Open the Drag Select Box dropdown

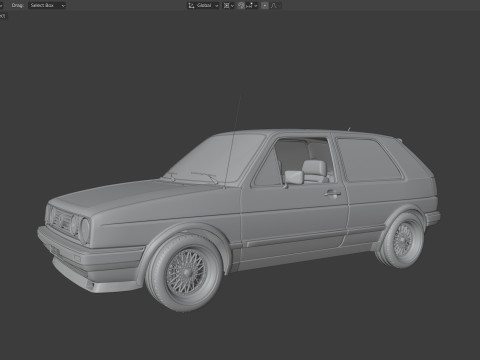coord(47,5)
